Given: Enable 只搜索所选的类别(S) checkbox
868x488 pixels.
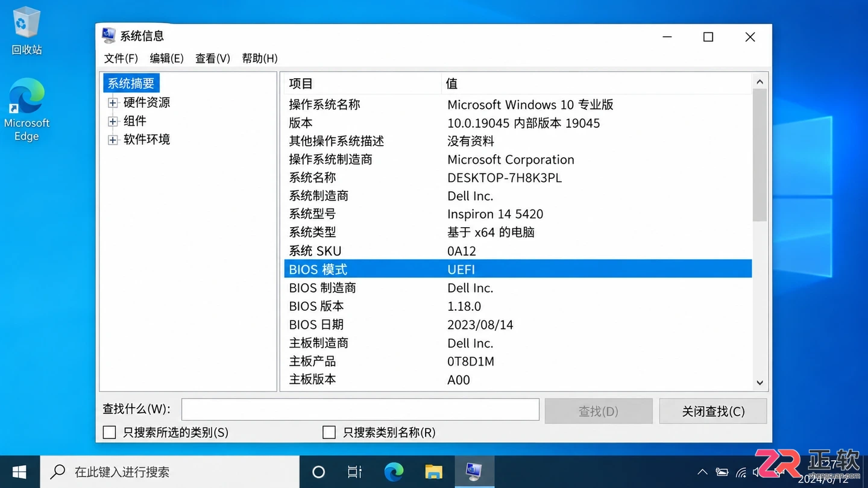Looking at the screenshot, I should tap(109, 433).
